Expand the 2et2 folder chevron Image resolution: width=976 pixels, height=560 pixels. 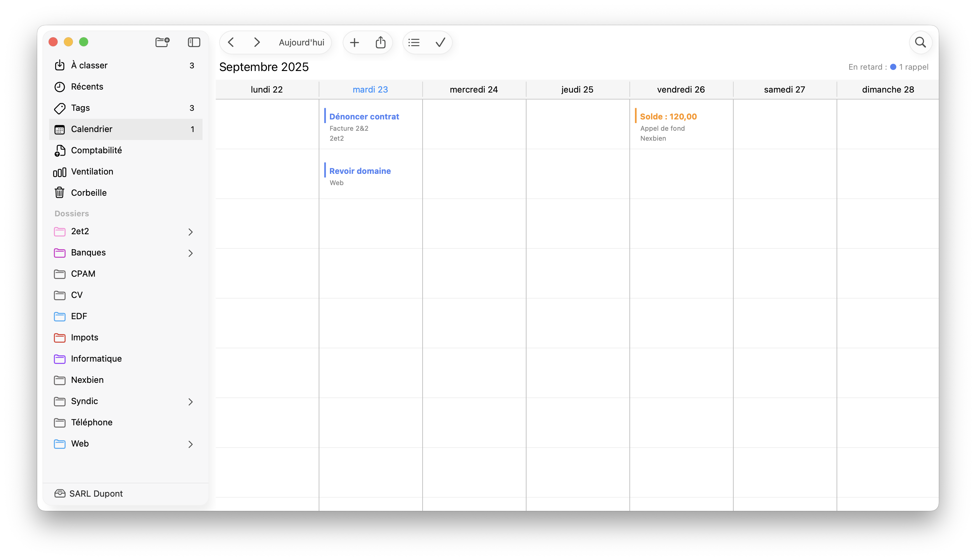tap(191, 232)
